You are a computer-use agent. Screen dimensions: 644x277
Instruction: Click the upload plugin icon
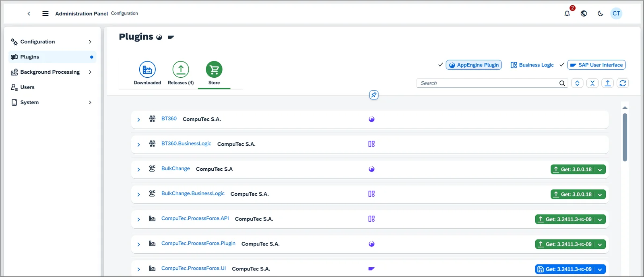tap(608, 83)
